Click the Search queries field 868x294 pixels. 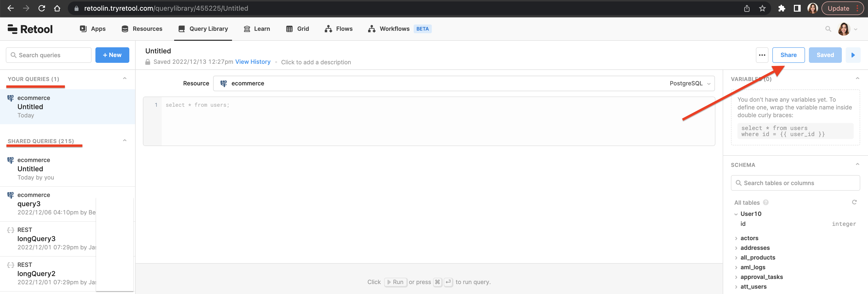(48, 55)
